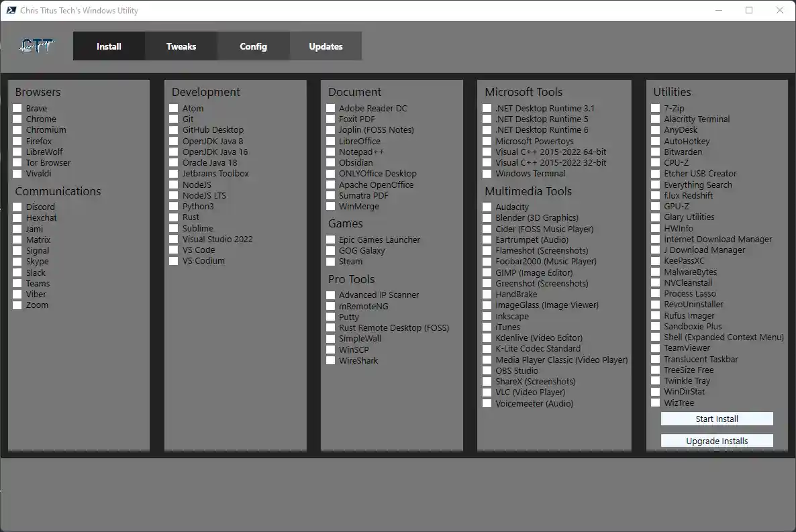
Task: Select the OBS Studio checkbox
Action: (487, 371)
